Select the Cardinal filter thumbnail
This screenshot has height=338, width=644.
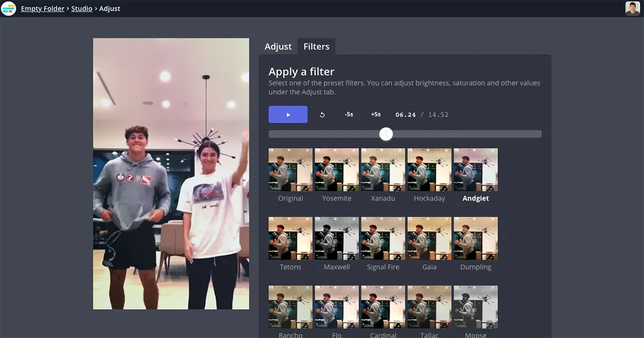pyautogui.click(x=383, y=307)
